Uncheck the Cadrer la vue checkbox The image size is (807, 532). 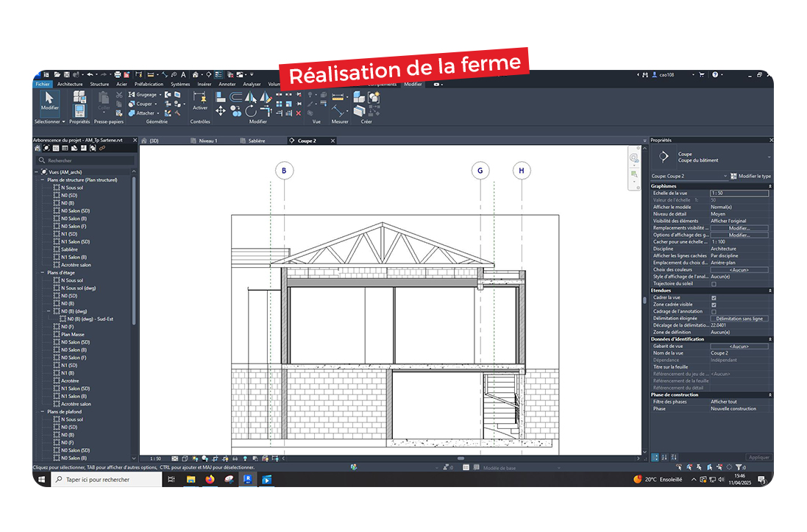click(714, 298)
